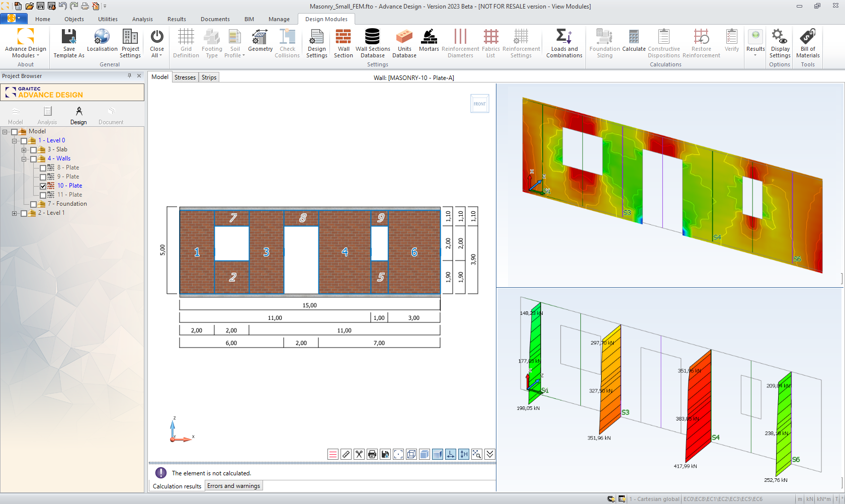This screenshot has width=845, height=504.
Task: Open the Mortars settings
Action: (429, 40)
